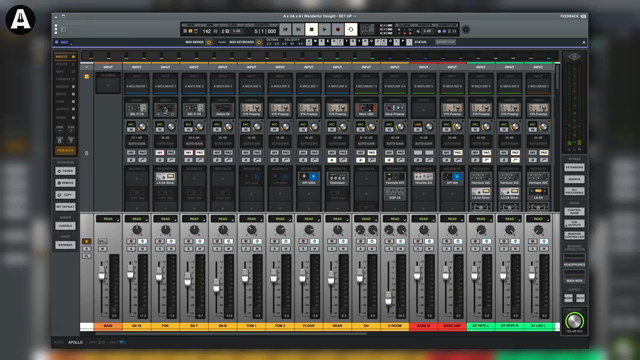Select the H ROOM channel name label
640x360 pixels.
click(395, 326)
